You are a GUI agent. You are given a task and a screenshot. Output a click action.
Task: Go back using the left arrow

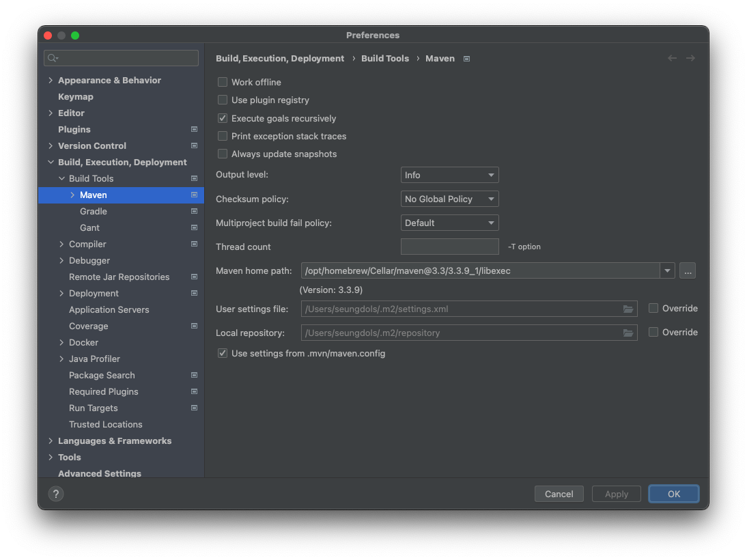[672, 58]
